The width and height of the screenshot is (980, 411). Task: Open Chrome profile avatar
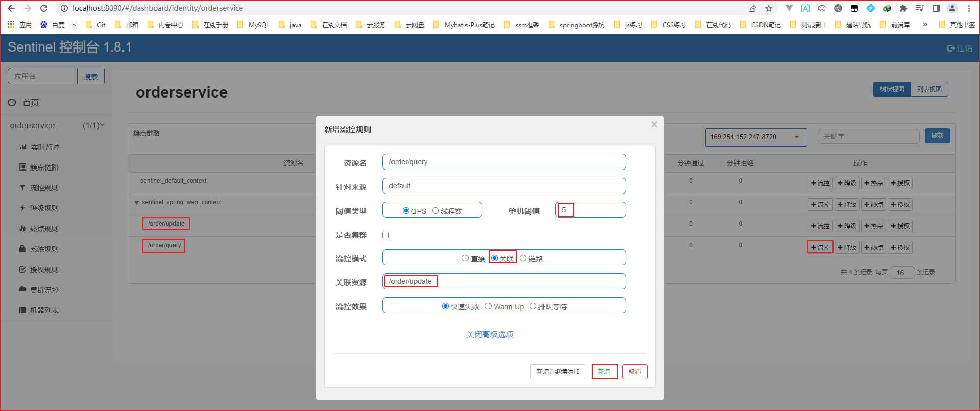(x=952, y=8)
